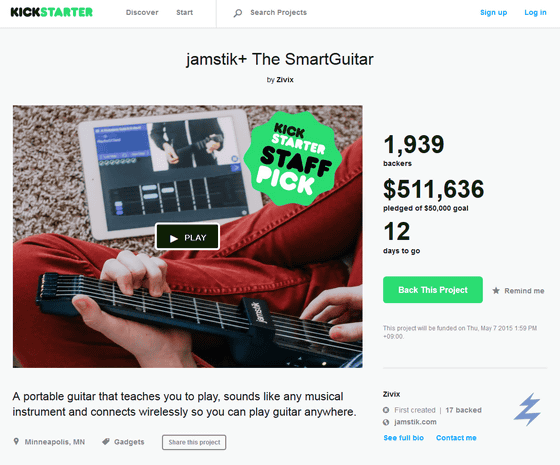This screenshot has height=465, width=560.
Task: Click the Share this project button
Action: click(194, 442)
